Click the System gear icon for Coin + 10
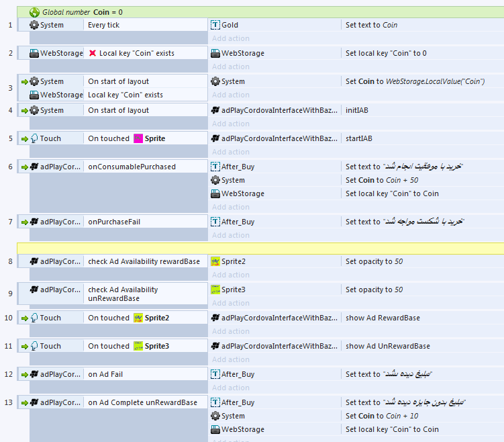 [215, 416]
